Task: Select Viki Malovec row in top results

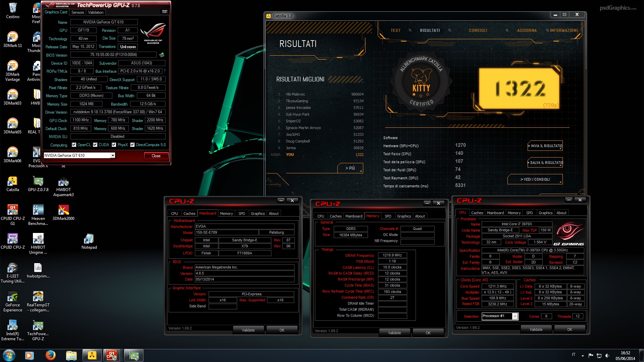Action: click(320, 94)
